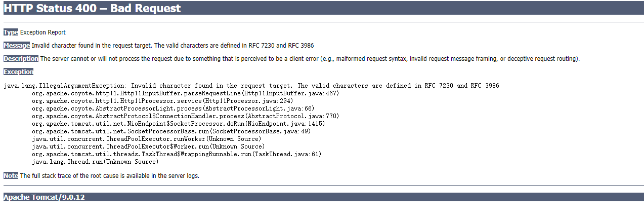
Task: Click the Note label
Action: coord(11,176)
